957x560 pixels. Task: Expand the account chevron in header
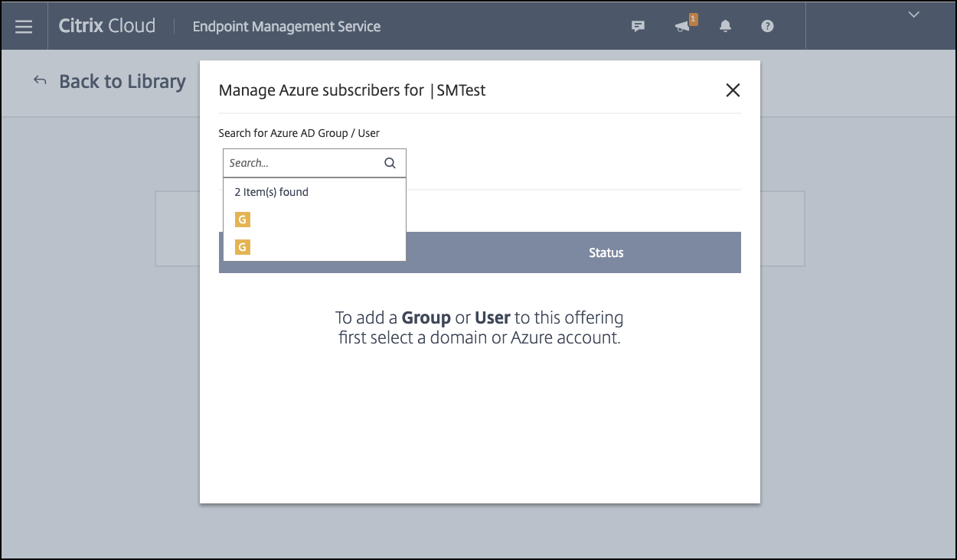point(913,15)
